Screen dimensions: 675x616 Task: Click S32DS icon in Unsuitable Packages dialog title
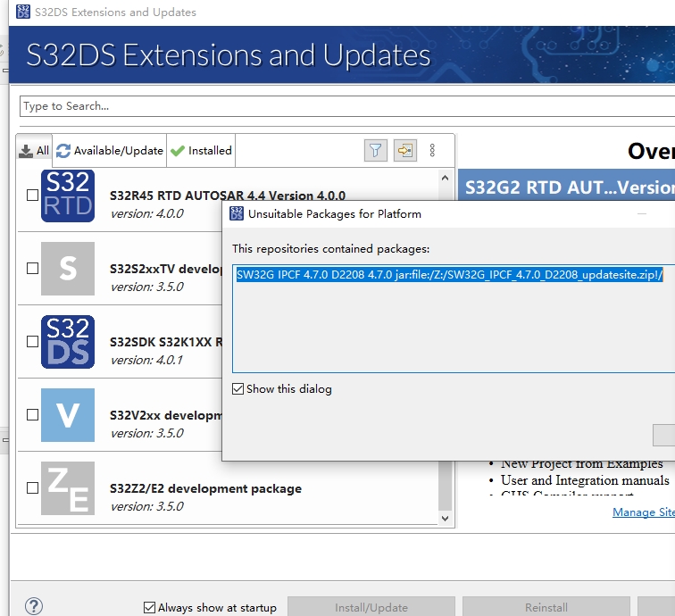click(x=237, y=213)
